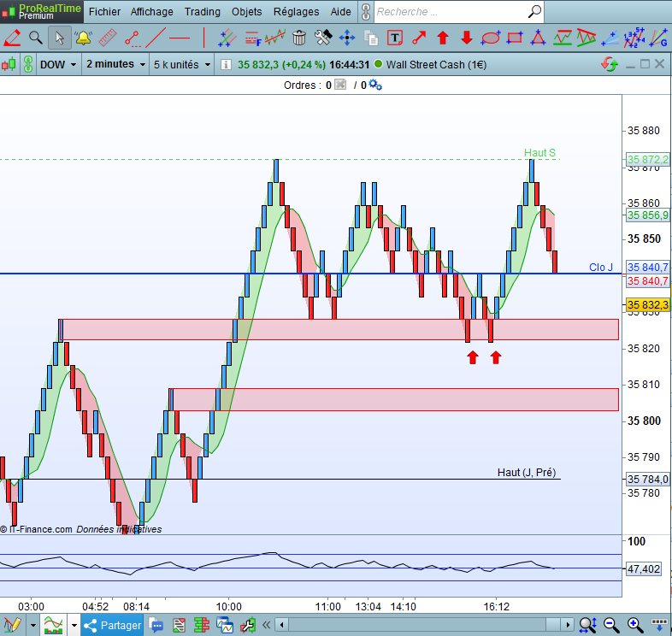Select the diagonal red arrow tool
This screenshot has width=672, height=636.
tap(419, 38)
